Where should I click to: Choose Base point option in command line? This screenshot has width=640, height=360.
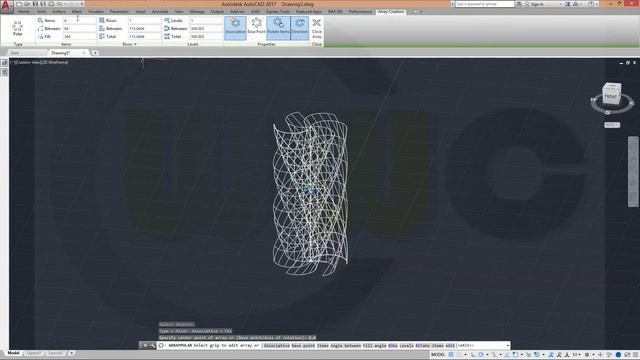[303, 346]
